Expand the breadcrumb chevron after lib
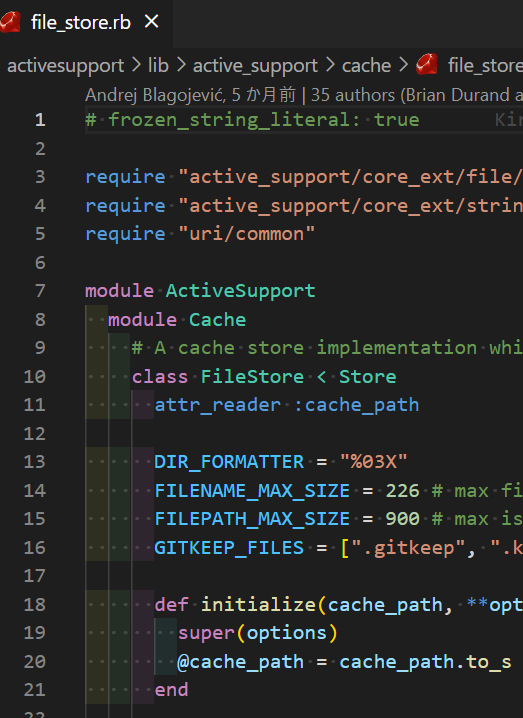Viewport: 523px width, 718px height. pyautogui.click(x=181, y=65)
